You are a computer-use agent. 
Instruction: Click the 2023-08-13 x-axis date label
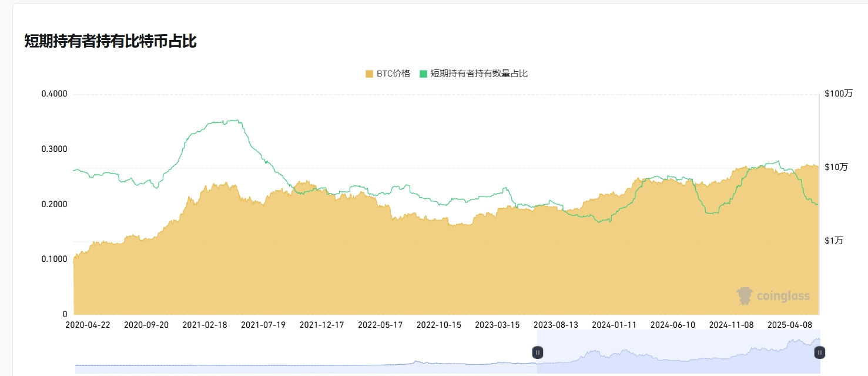pos(555,325)
